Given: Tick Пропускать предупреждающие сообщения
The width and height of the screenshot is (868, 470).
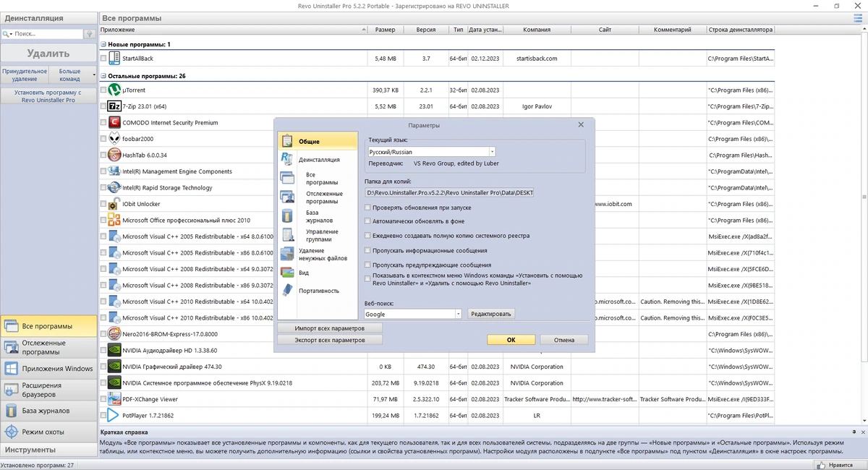Looking at the screenshot, I should pyautogui.click(x=367, y=265).
